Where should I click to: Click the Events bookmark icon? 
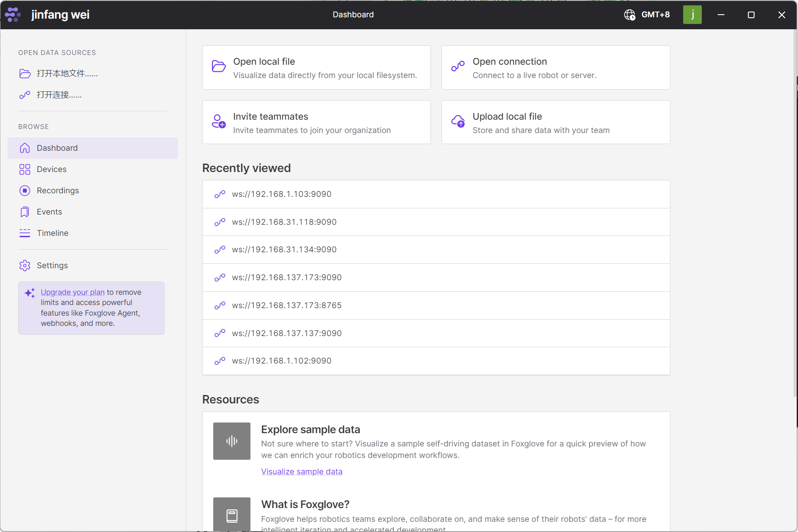click(x=25, y=212)
